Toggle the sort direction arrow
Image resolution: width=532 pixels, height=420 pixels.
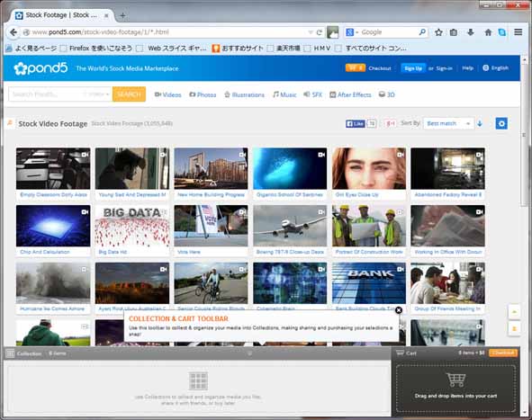point(480,124)
